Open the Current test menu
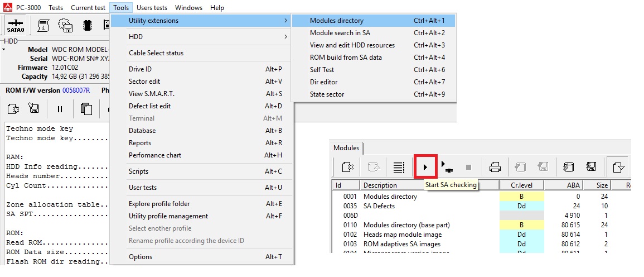Screen dimensions: 644x277 click(x=88, y=7)
